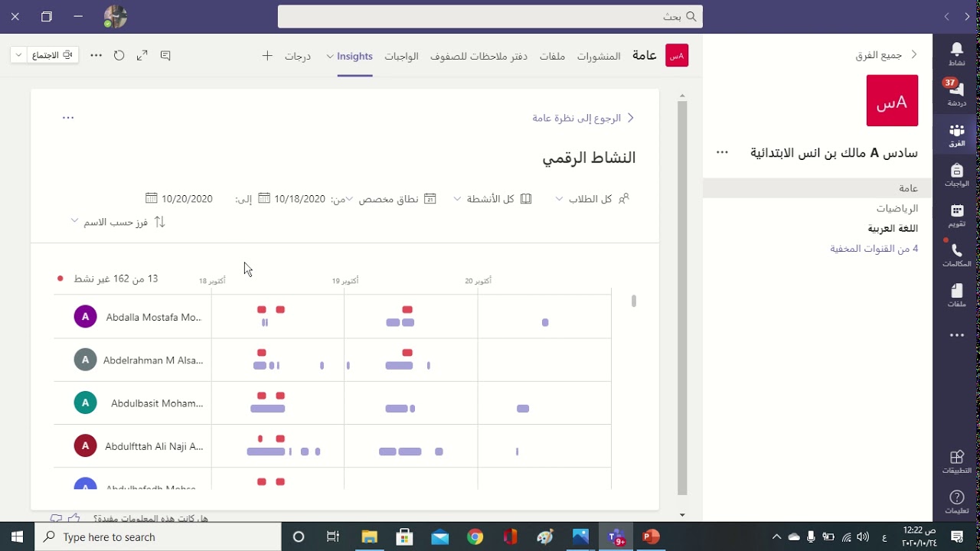The height and width of the screenshot is (551, 980).
Task: Open File Explorer from the taskbar
Action: (369, 536)
